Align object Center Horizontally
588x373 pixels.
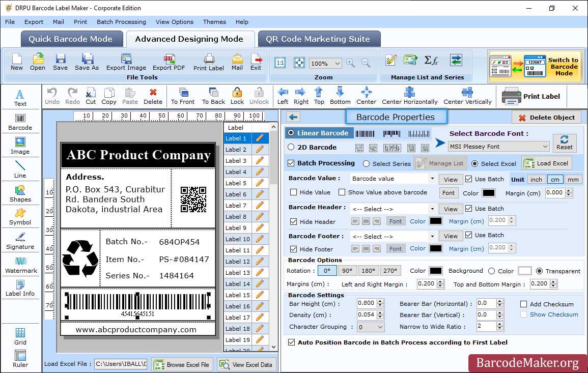(409, 96)
